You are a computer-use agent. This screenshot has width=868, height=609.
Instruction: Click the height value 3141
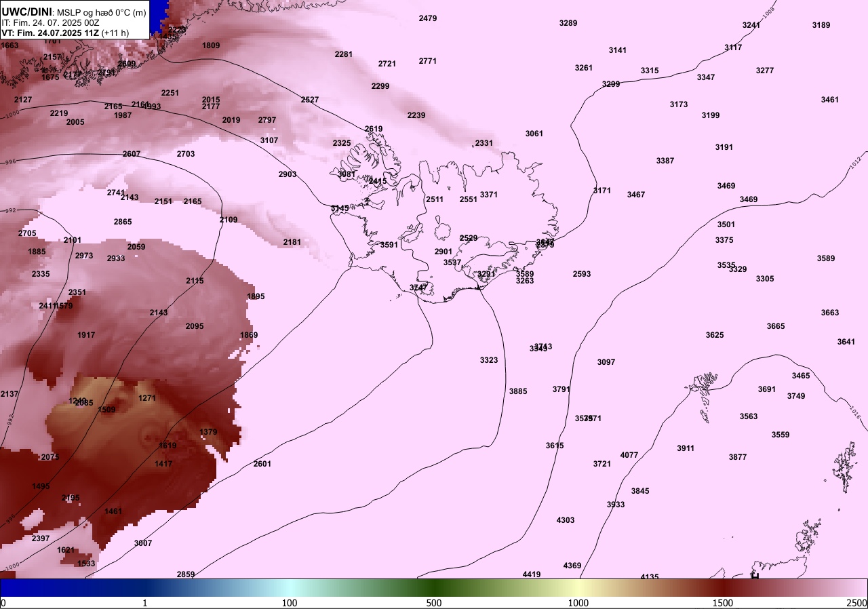[x=618, y=50]
